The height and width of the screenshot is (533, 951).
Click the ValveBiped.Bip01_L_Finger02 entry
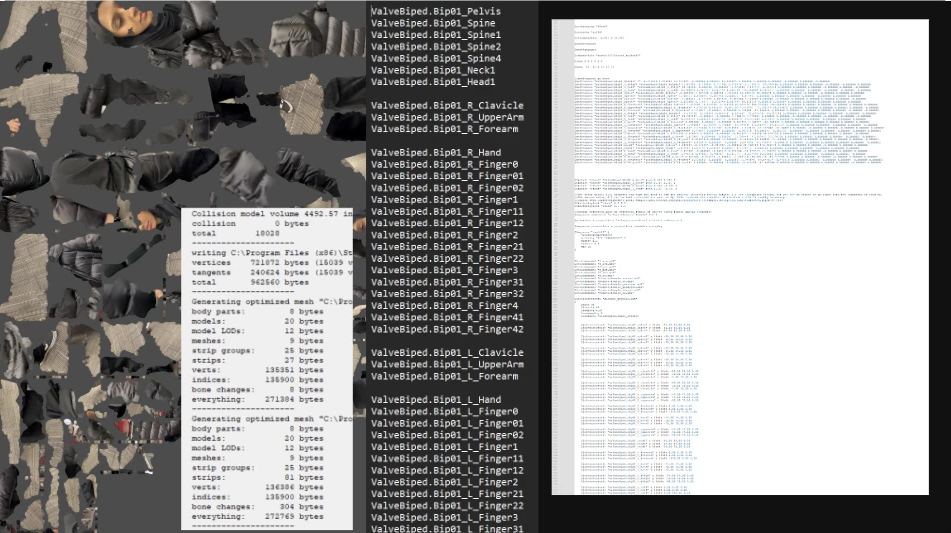pyautogui.click(x=448, y=435)
